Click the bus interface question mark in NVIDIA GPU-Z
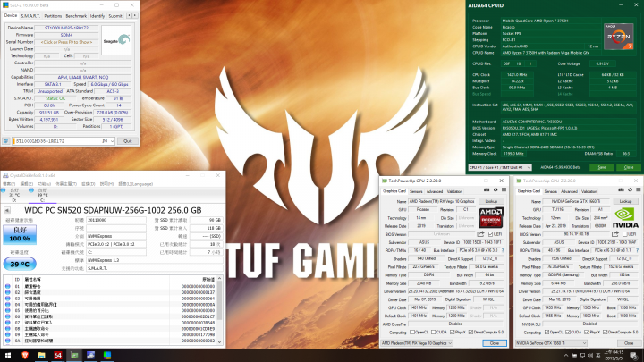The image size is (644, 362). 637,250
